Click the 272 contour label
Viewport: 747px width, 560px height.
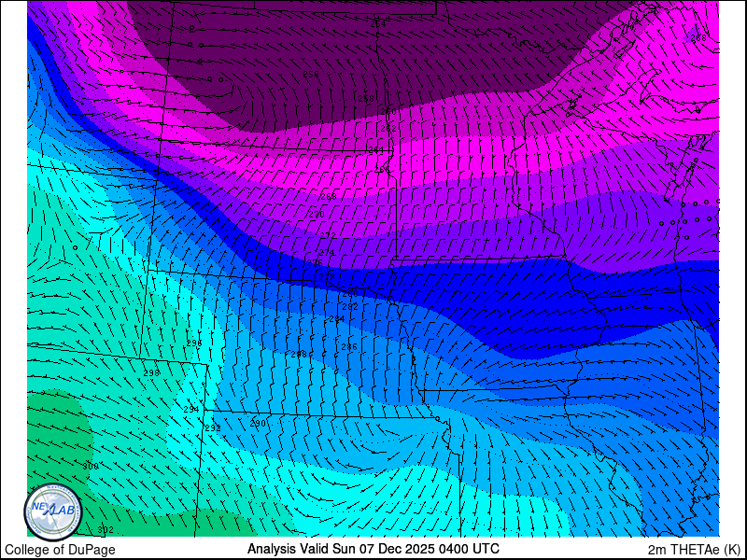tap(328, 235)
